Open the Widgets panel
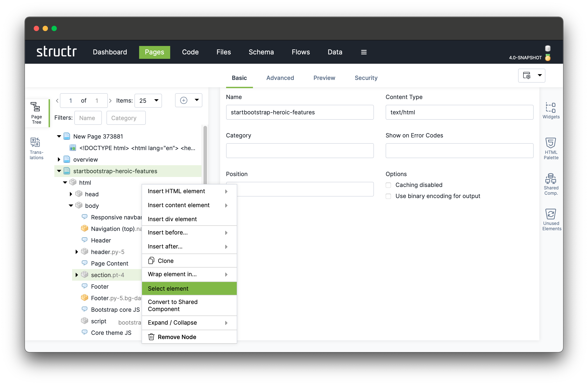 click(x=551, y=111)
